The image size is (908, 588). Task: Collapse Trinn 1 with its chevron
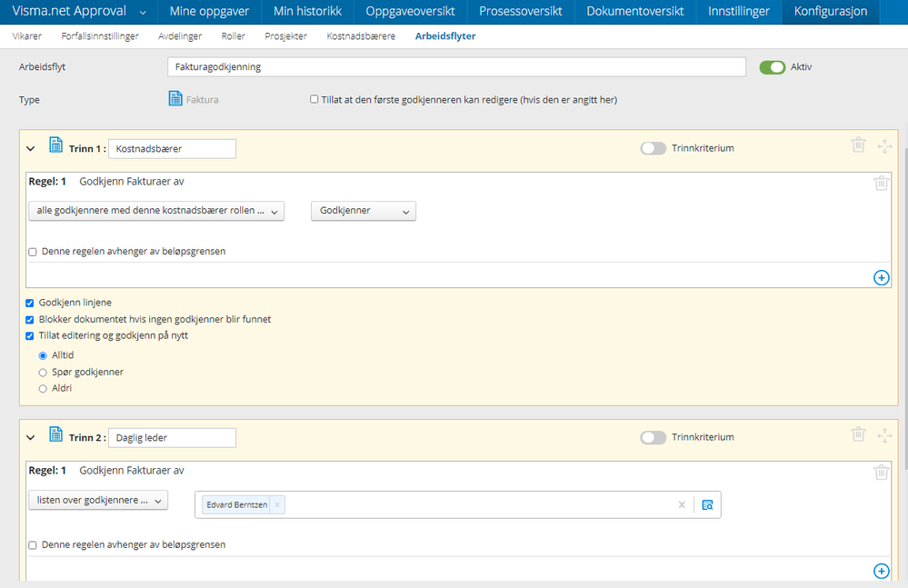[x=32, y=148]
